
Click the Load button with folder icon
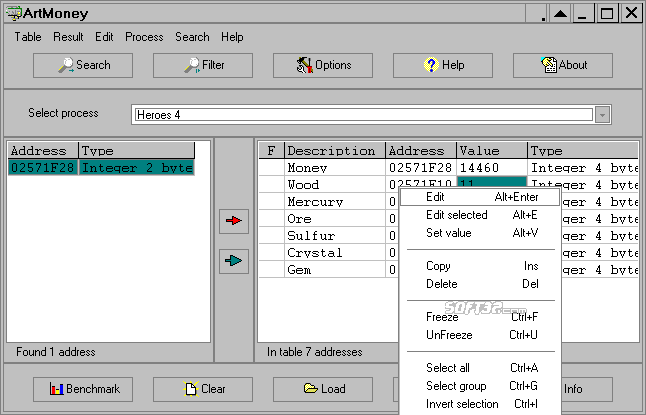click(323, 389)
